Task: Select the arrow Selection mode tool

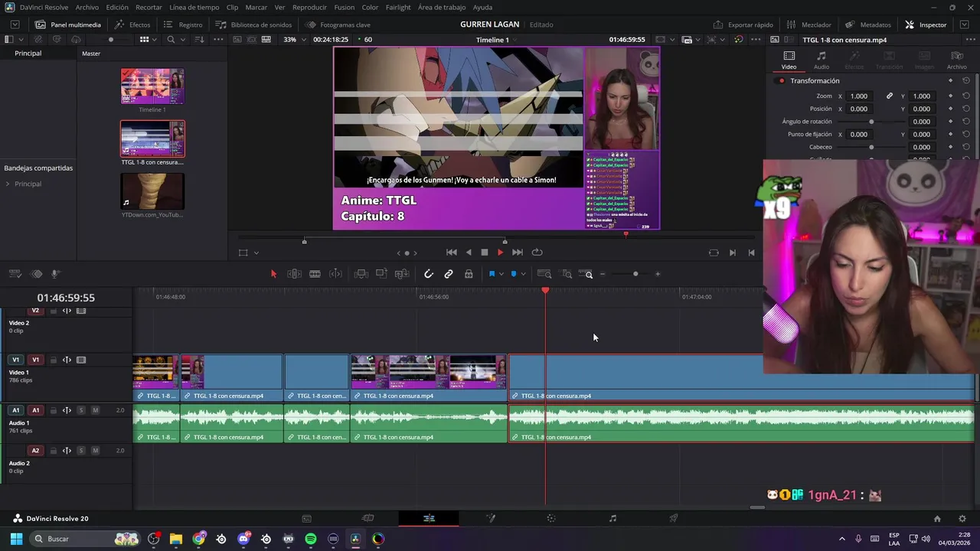Action: coord(273,274)
